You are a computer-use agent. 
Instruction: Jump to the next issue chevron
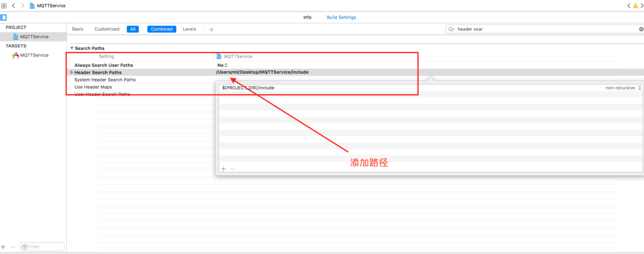tap(642, 5)
